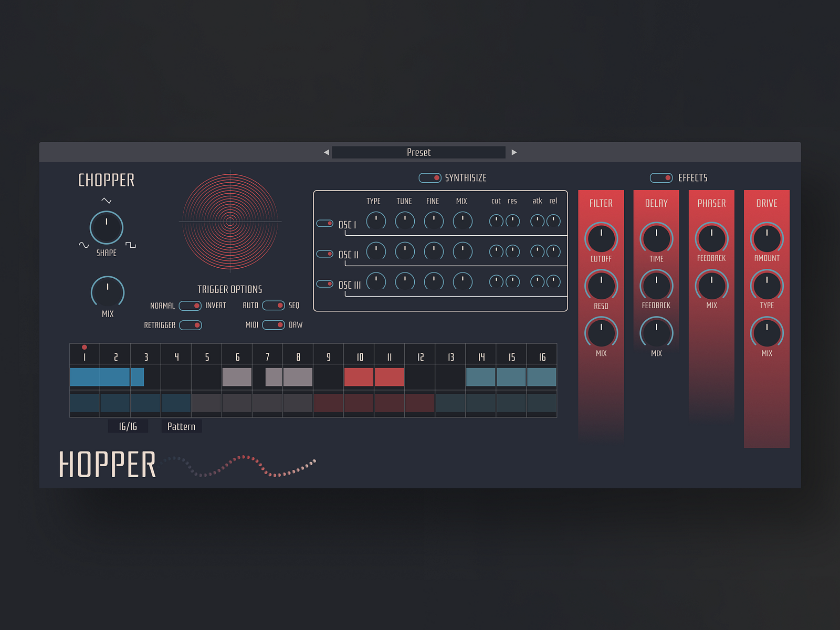Screen dimensions: 840x630
Task: Enable or disable OSC III switch
Action: [x=324, y=284]
